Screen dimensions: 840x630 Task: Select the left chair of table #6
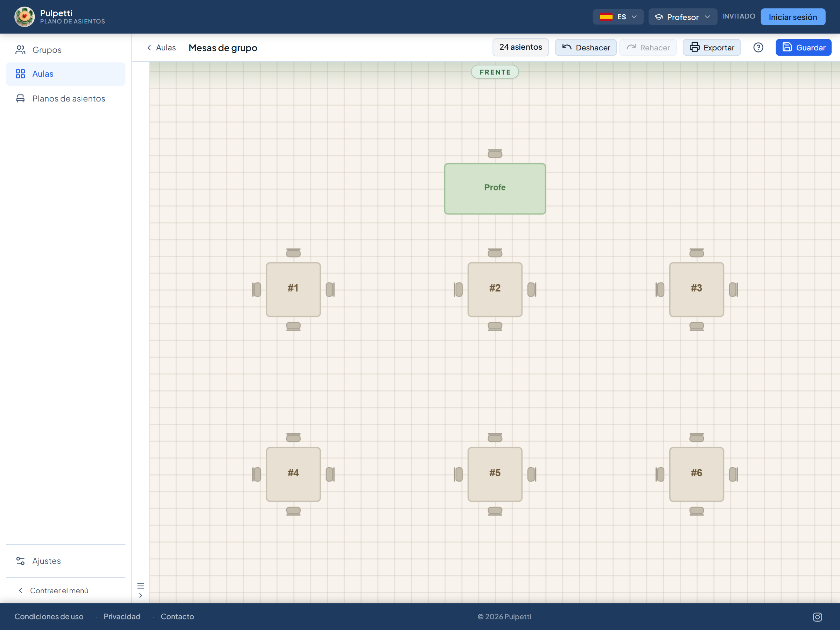point(660,474)
